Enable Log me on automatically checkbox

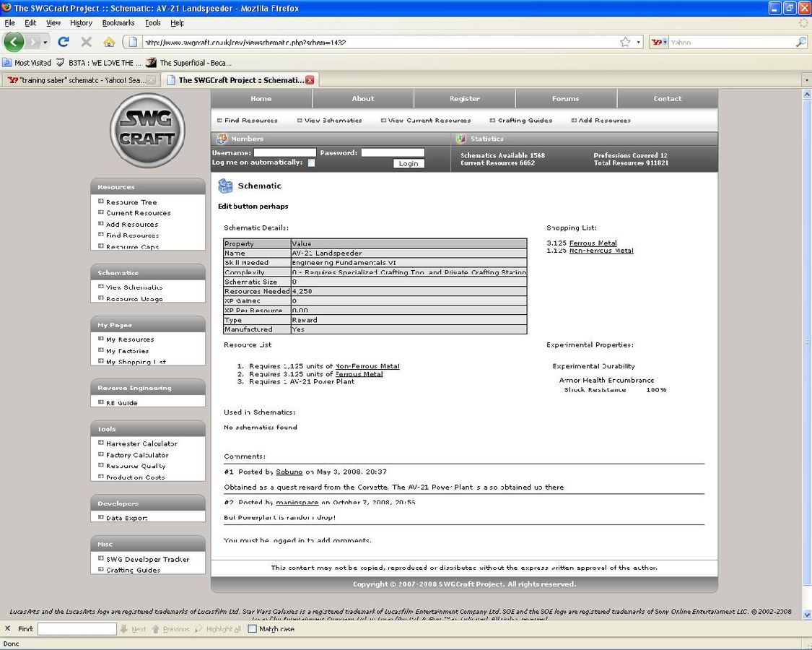pyautogui.click(x=311, y=163)
